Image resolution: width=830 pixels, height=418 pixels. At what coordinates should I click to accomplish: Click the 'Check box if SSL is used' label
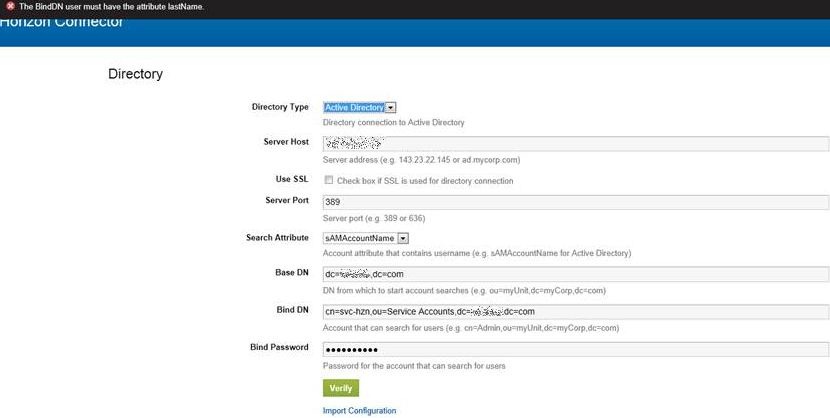(425, 181)
